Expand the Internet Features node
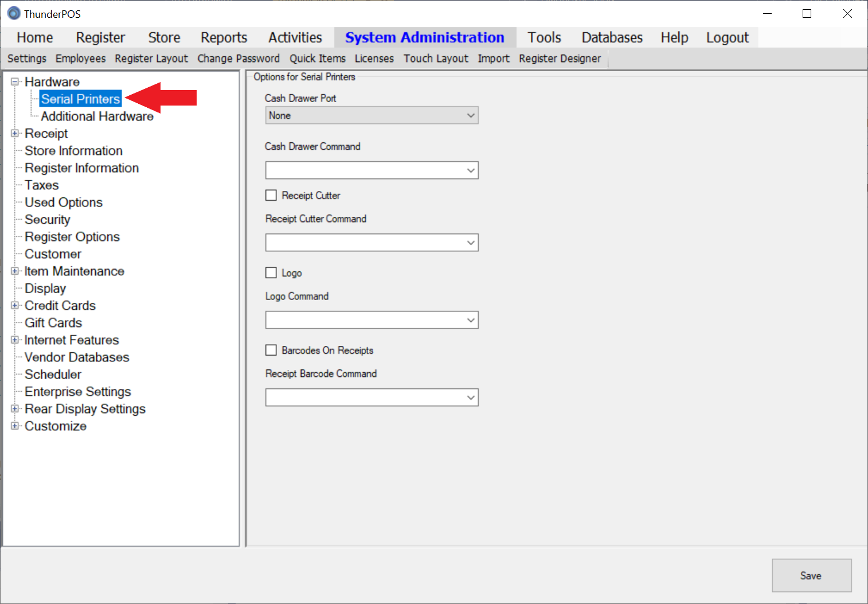Viewport: 868px width, 604px height. 15,340
